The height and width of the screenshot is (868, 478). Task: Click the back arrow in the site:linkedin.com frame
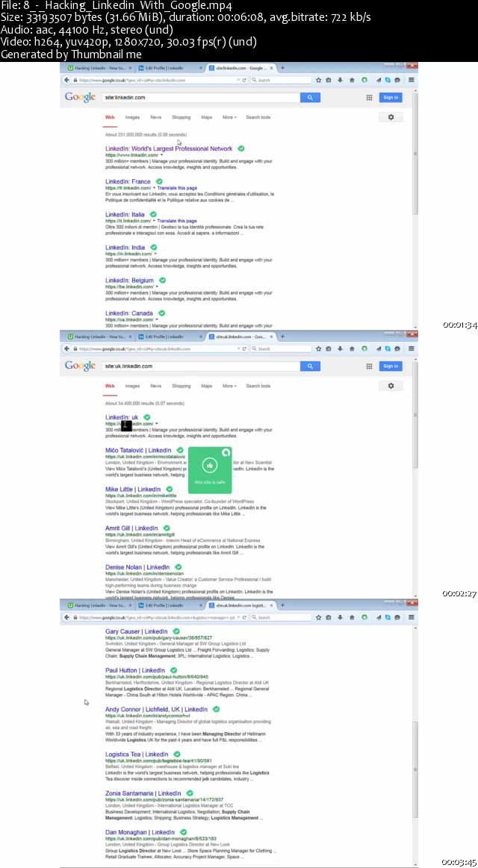pyautogui.click(x=66, y=81)
